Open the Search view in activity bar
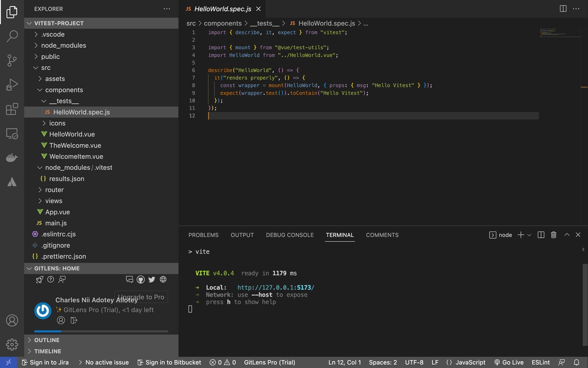588x368 pixels. point(12,36)
